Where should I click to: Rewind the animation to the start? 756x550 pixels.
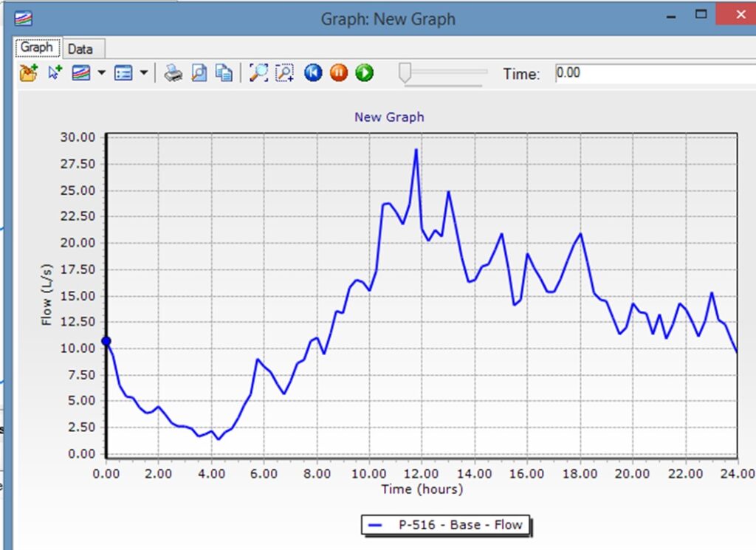pyautogui.click(x=313, y=73)
